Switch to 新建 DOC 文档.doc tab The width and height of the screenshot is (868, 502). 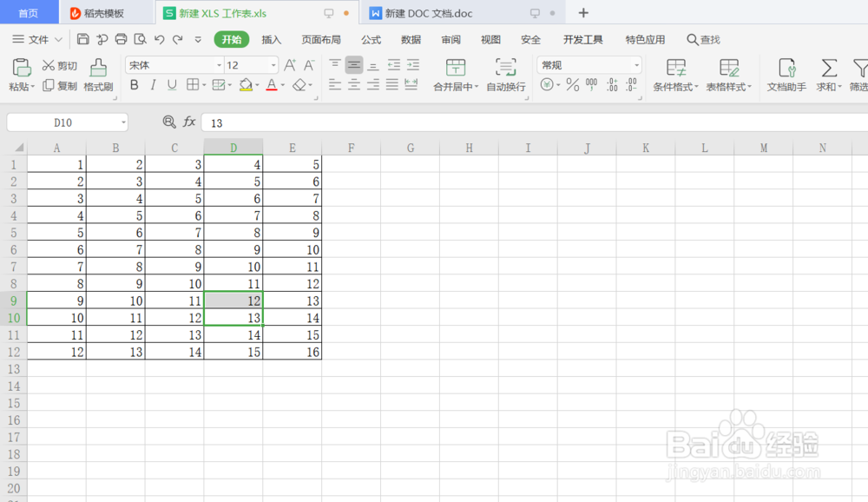coord(429,12)
